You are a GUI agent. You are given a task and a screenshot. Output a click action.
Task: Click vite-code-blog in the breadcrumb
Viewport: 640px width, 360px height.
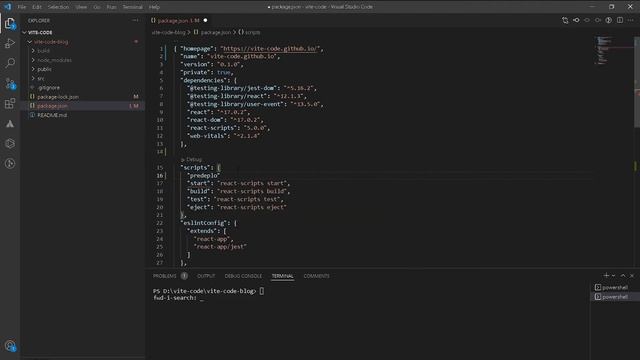pos(169,32)
